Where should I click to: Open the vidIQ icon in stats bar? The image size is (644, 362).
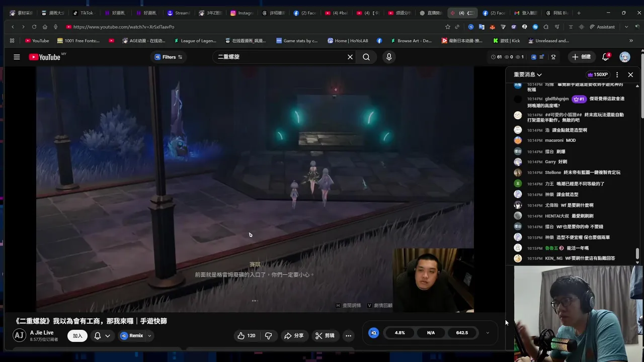pyautogui.click(x=373, y=333)
